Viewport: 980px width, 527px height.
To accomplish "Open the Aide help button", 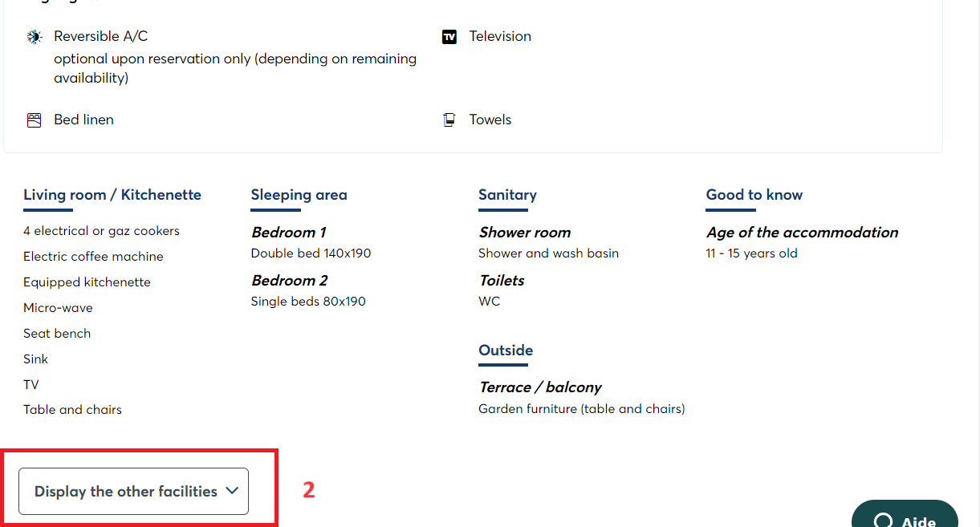I will point(905,514).
